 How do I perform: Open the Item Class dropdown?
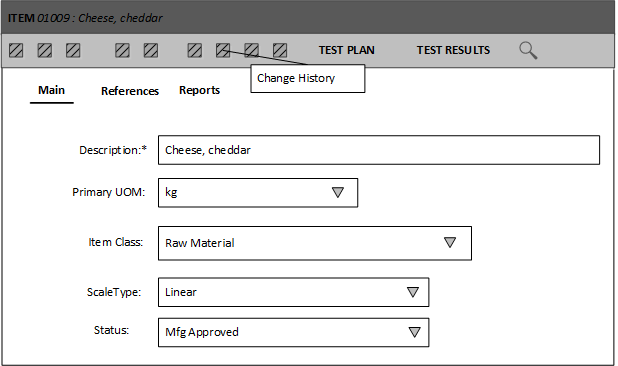[x=315, y=243]
